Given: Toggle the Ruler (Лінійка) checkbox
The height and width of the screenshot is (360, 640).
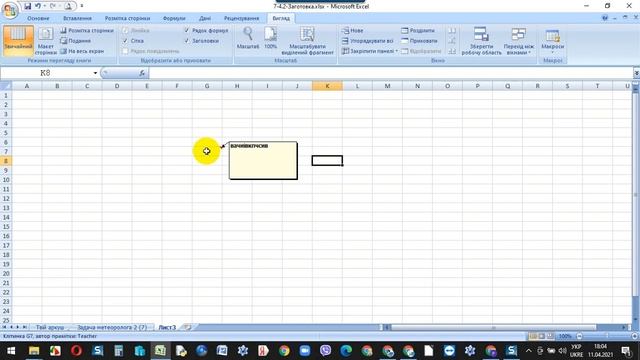Looking at the screenshot, I should click(x=125, y=31).
